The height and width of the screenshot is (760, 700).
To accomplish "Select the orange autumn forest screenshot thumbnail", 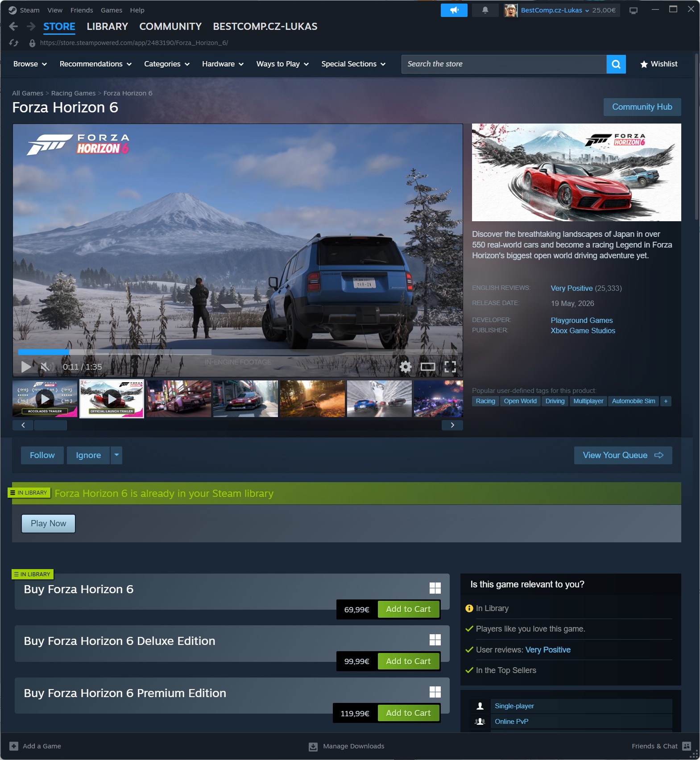I will point(312,399).
